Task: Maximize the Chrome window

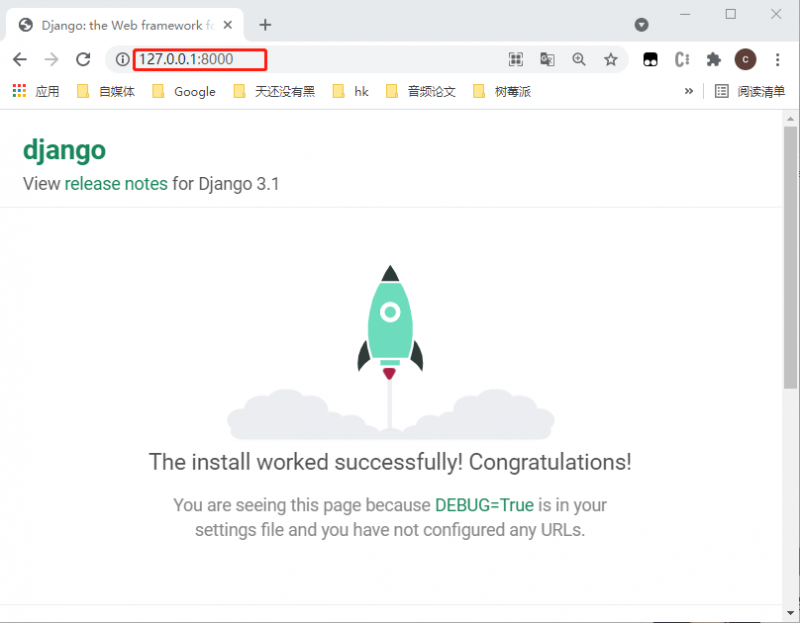Action: [731, 14]
